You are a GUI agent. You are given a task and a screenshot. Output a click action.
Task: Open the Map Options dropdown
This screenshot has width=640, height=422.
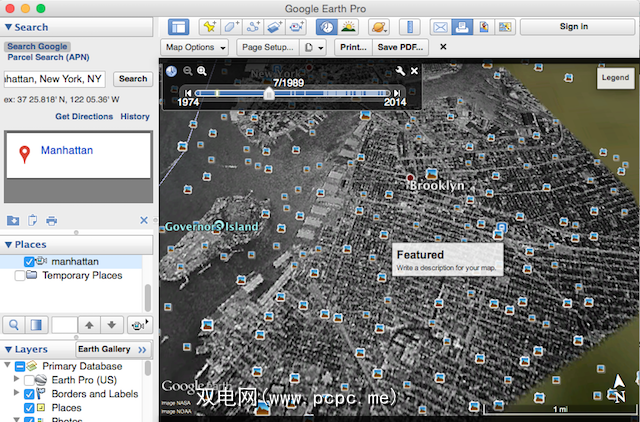tap(195, 47)
